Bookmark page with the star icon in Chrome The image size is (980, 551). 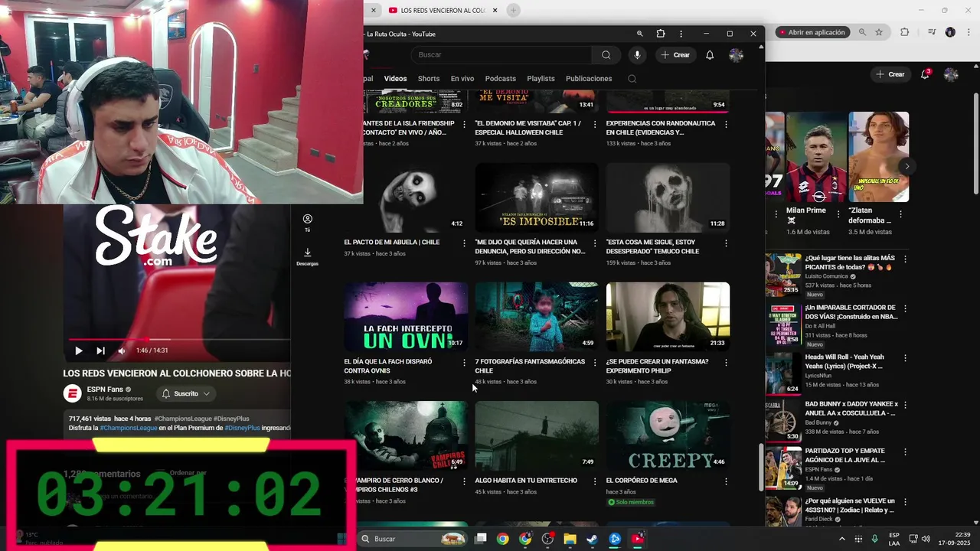tap(879, 32)
